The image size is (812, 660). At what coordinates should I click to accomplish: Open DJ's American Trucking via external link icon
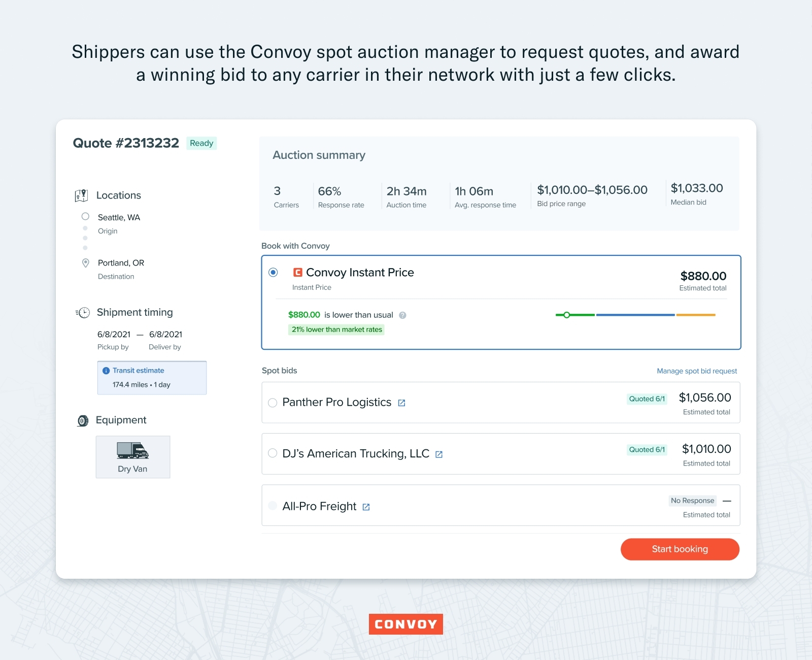[438, 454]
